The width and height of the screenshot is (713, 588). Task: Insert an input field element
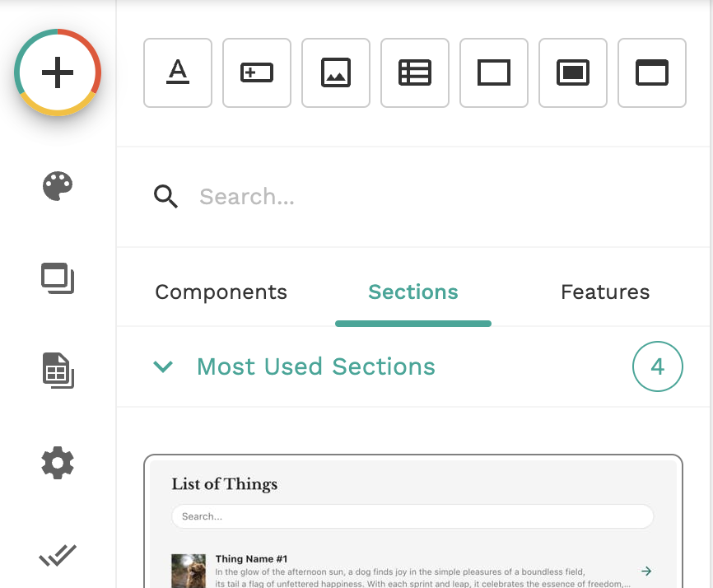257,73
